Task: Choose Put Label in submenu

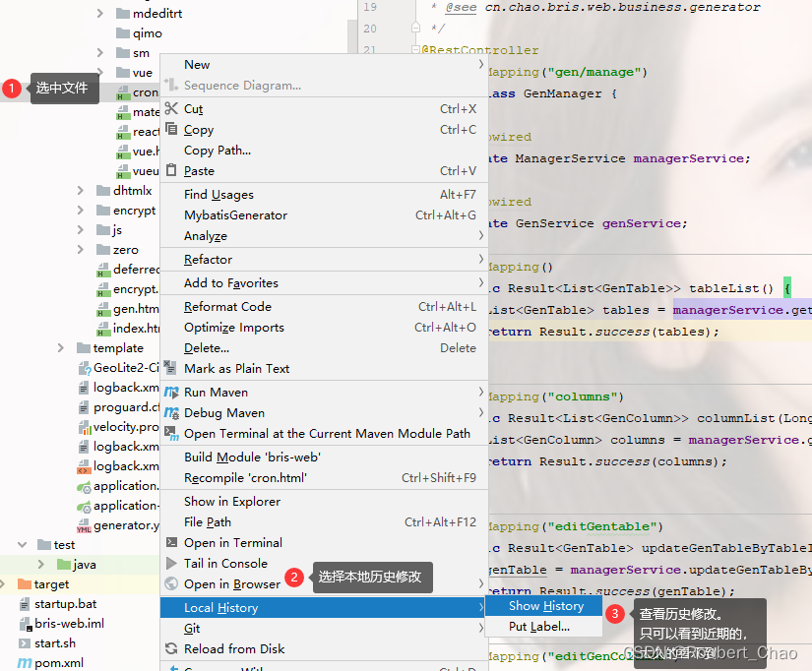Action: [x=544, y=627]
